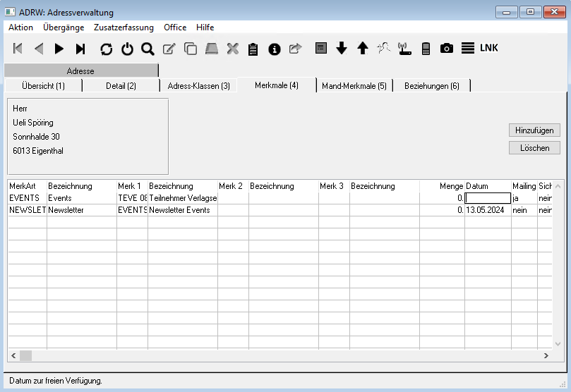Click the Löschen button
The image size is (571, 392).
534,148
